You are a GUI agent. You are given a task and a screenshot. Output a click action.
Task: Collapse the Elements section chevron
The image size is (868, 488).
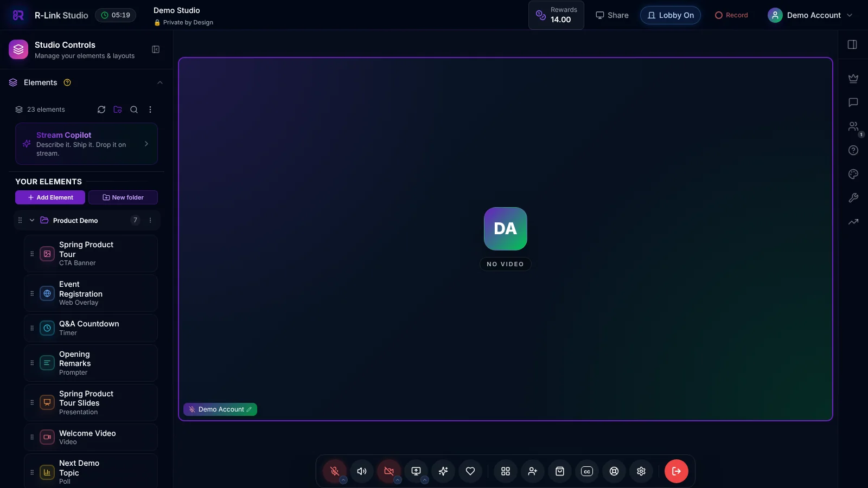click(x=159, y=82)
